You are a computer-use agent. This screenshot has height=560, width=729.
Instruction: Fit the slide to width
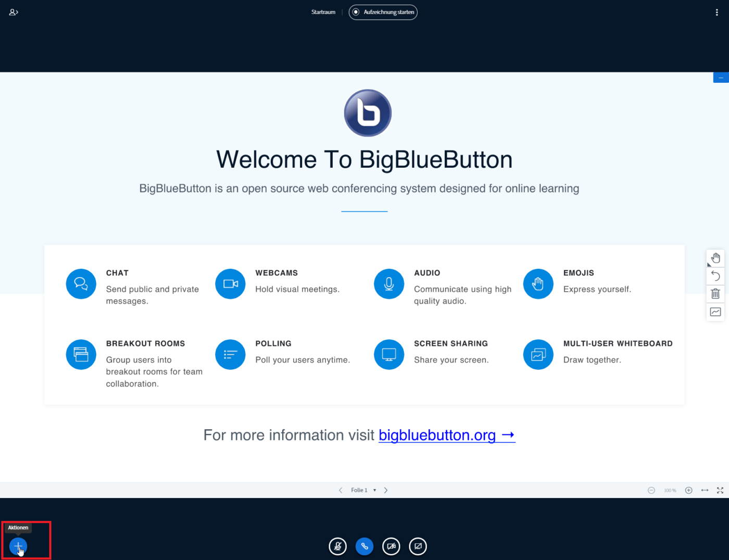[705, 490]
